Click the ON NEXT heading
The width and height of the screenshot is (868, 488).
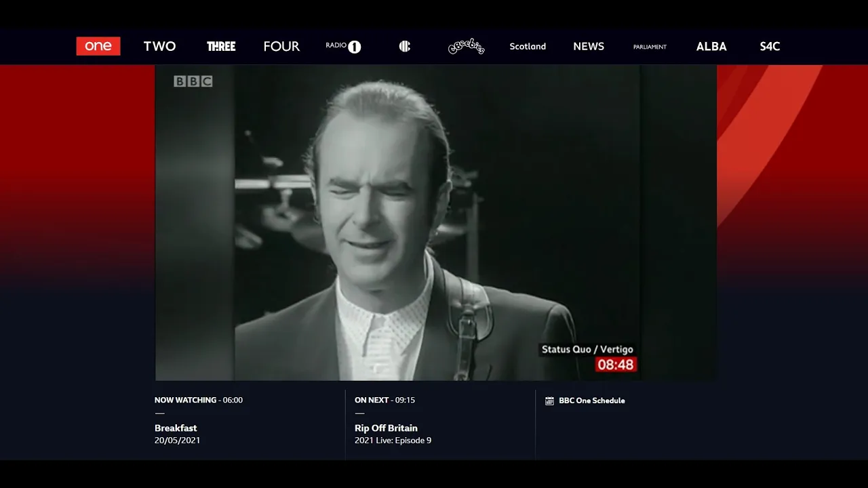[372, 400]
